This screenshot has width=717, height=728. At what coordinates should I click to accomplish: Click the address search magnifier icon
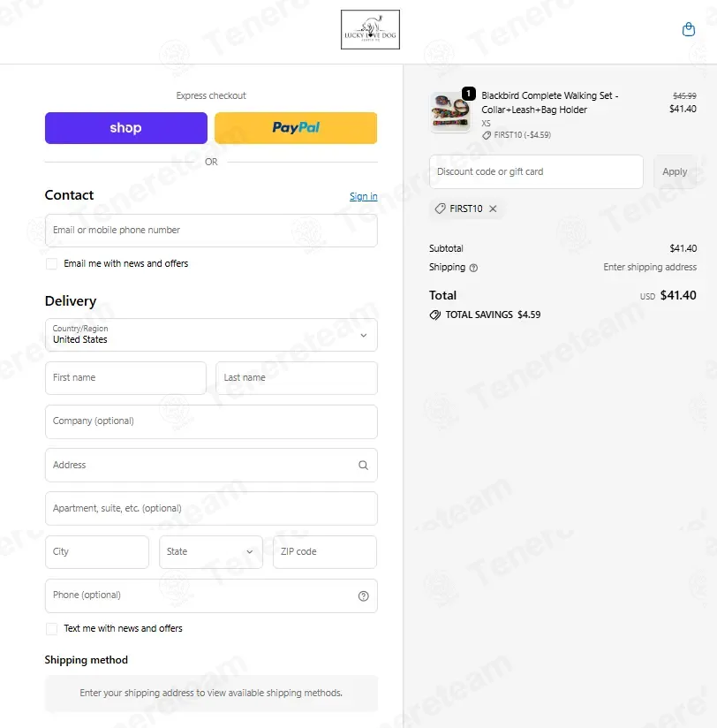[363, 466]
